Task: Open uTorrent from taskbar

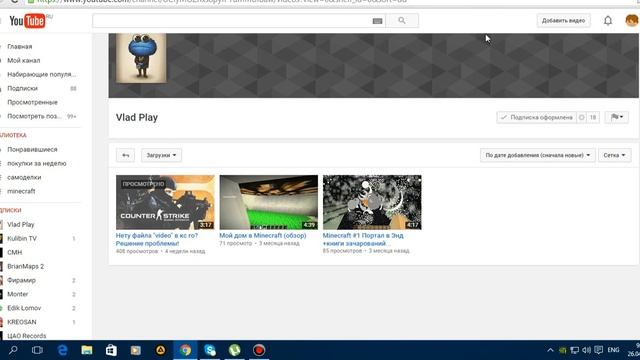Action: coord(234,350)
